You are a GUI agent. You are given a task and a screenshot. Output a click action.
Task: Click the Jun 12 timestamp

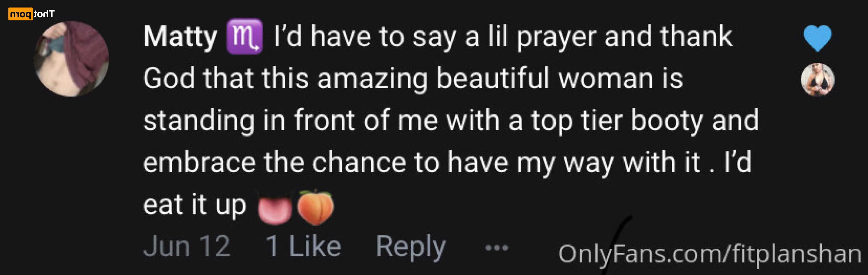point(187,246)
